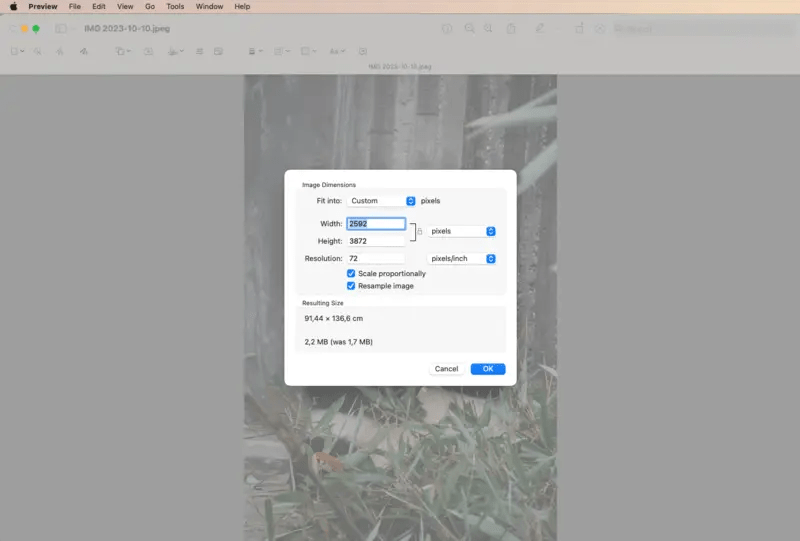Select the Draw tool
The image size is (800, 541).
click(x=84, y=52)
